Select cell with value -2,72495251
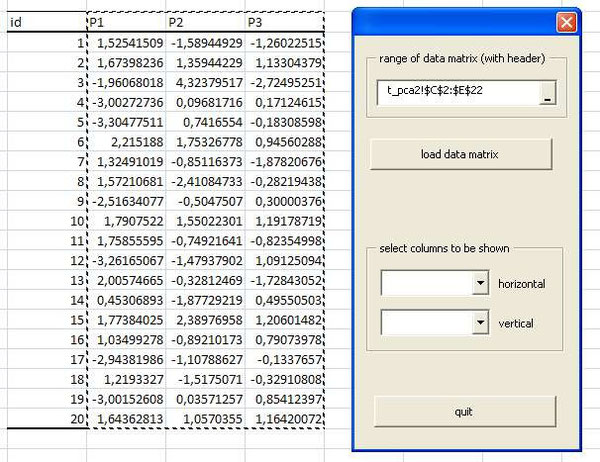The width and height of the screenshot is (600, 462). coord(285,82)
